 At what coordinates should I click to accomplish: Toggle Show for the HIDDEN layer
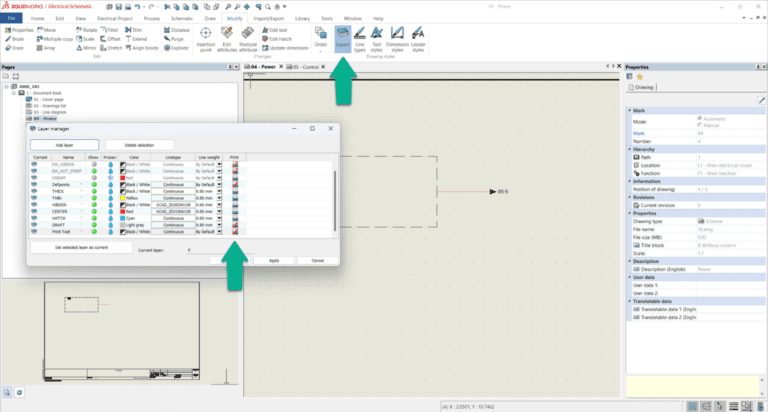coord(94,205)
